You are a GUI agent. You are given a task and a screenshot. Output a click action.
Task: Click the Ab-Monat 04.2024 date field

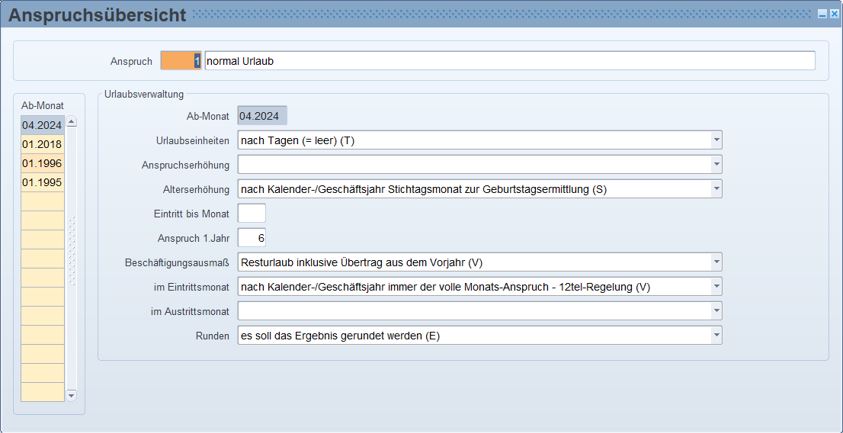[262, 116]
